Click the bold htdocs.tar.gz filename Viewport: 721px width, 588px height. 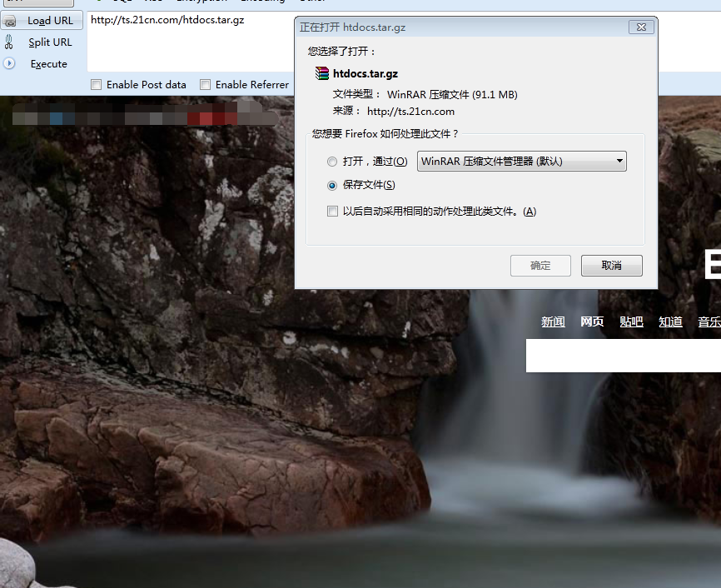365,73
